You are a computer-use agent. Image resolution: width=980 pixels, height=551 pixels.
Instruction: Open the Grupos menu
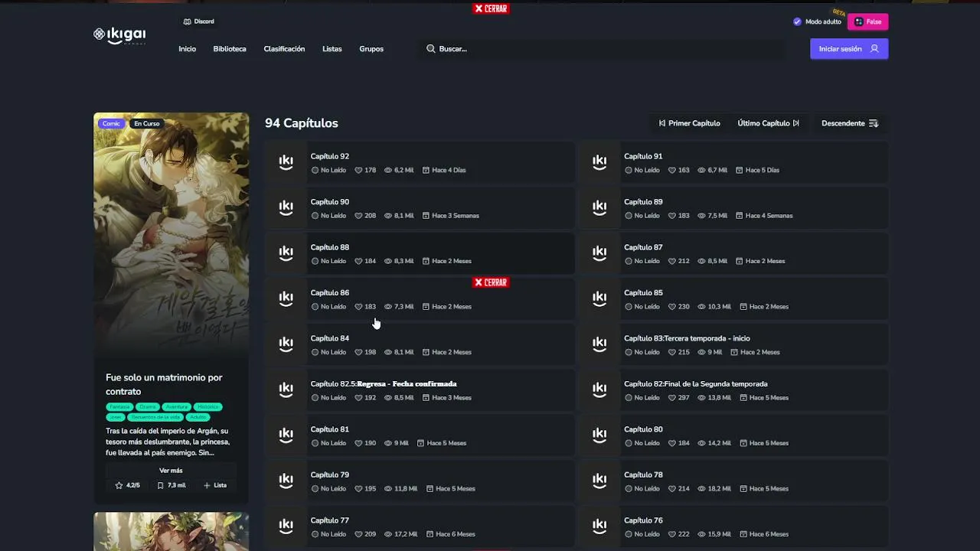371,49
